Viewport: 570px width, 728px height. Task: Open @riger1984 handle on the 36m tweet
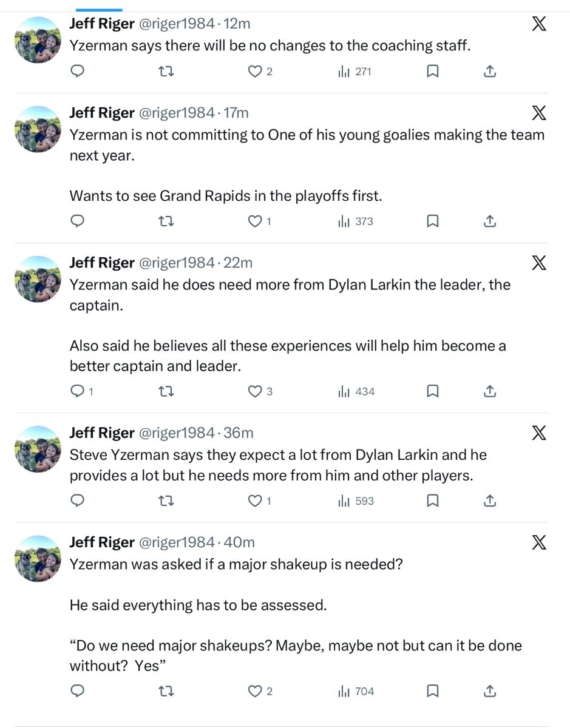click(x=177, y=433)
